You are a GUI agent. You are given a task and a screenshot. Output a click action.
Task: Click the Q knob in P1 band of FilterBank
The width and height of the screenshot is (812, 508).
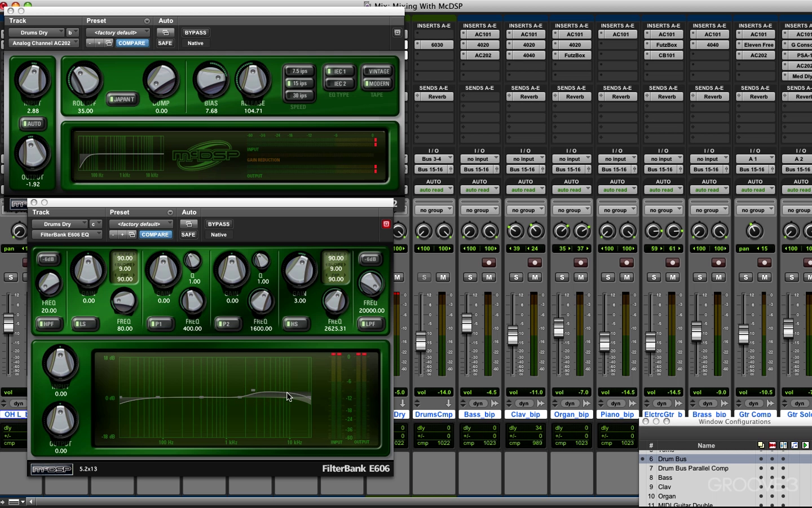pyautogui.click(x=192, y=261)
